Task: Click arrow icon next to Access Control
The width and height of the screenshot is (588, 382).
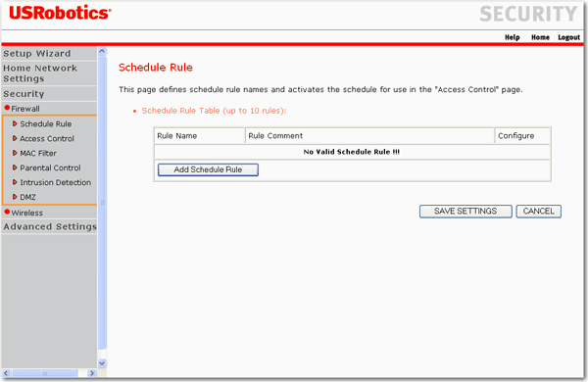Action: click(x=15, y=138)
